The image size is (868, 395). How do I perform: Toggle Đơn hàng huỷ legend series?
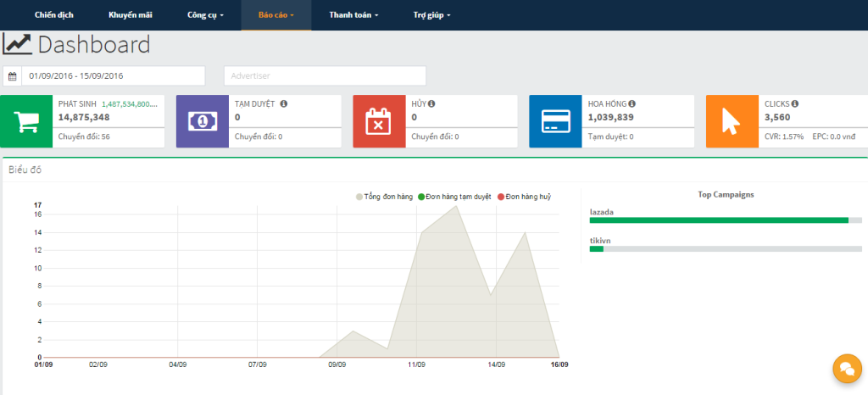pos(524,197)
